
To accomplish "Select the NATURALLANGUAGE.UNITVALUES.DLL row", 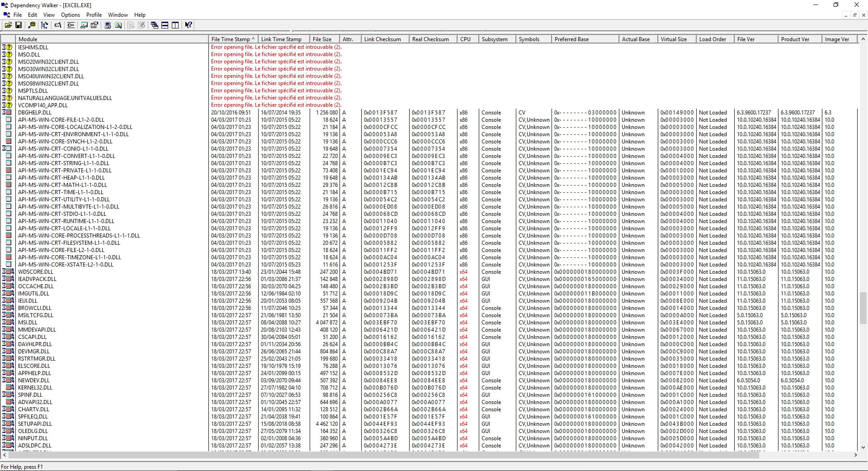I will (429, 98).
